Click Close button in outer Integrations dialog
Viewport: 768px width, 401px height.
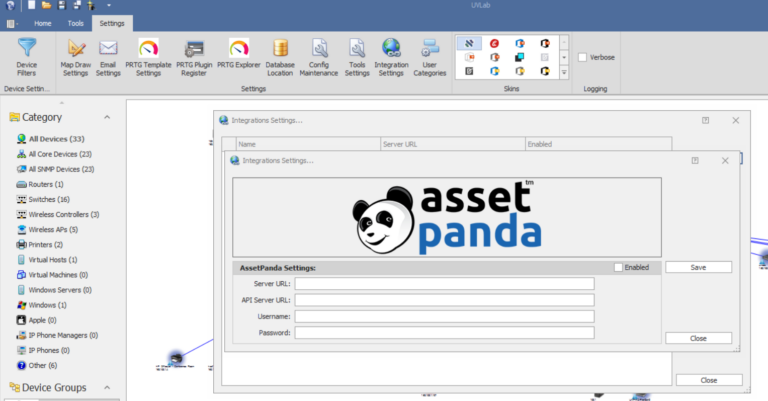709,380
